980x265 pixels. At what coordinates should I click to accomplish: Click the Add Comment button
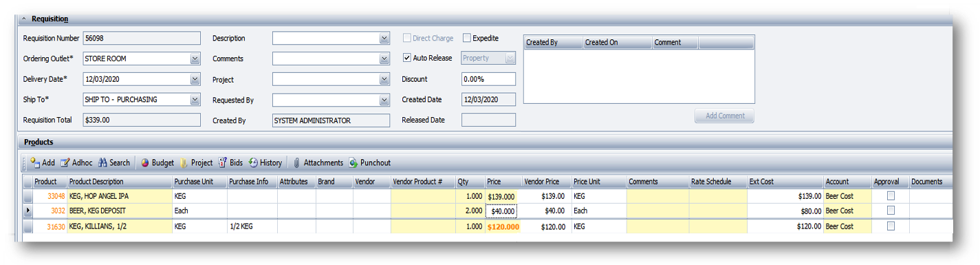(x=724, y=116)
